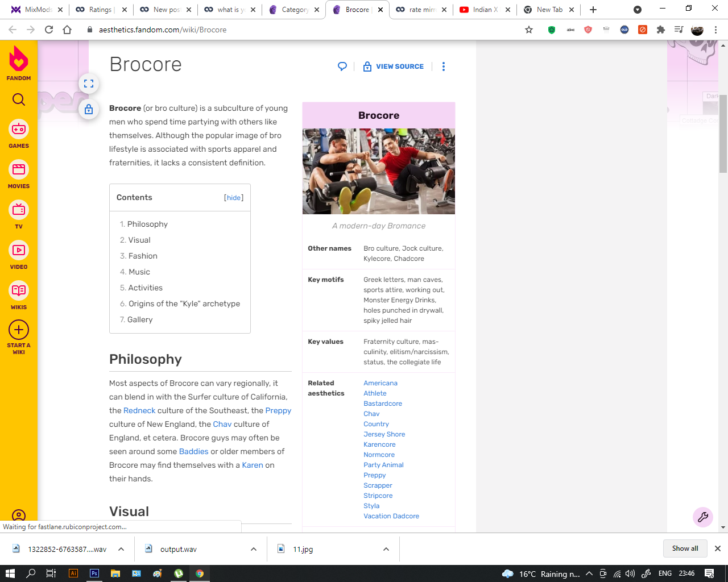The width and height of the screenshot is (728, 582).
Task: Click the page vertical scrollbar thumb
Action: coord(723,134)
